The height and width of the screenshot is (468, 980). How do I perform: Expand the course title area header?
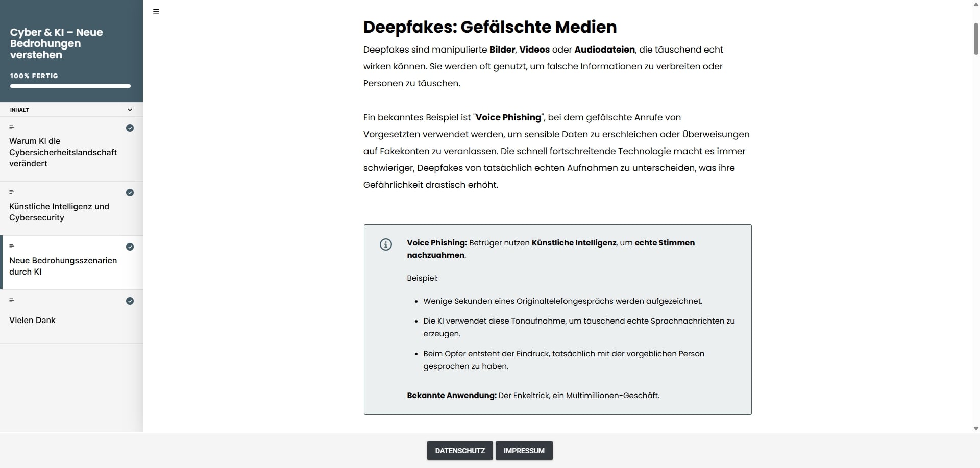tap(57, 43)
